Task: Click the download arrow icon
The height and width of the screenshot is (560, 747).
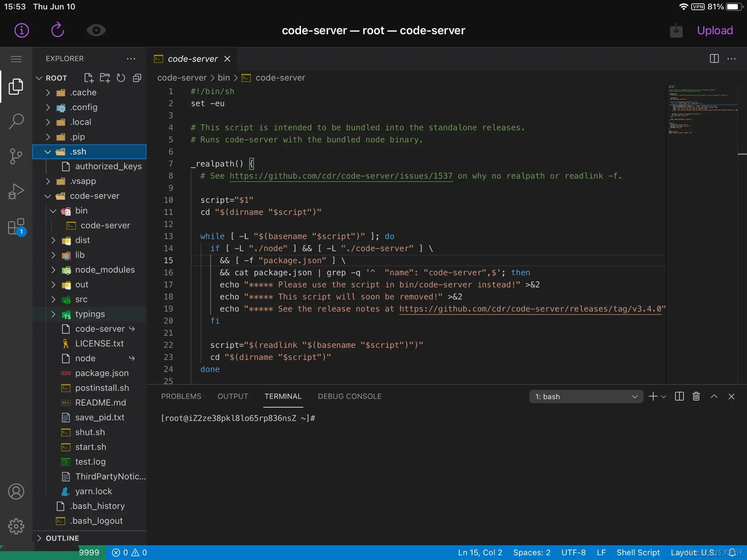Action: click(x=676, y=30)
